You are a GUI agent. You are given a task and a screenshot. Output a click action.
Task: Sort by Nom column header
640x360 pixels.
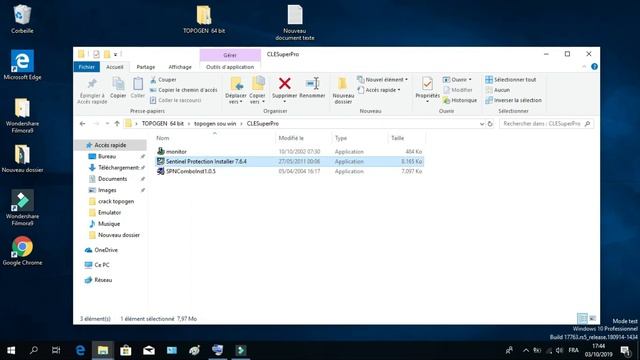(215, 138)
